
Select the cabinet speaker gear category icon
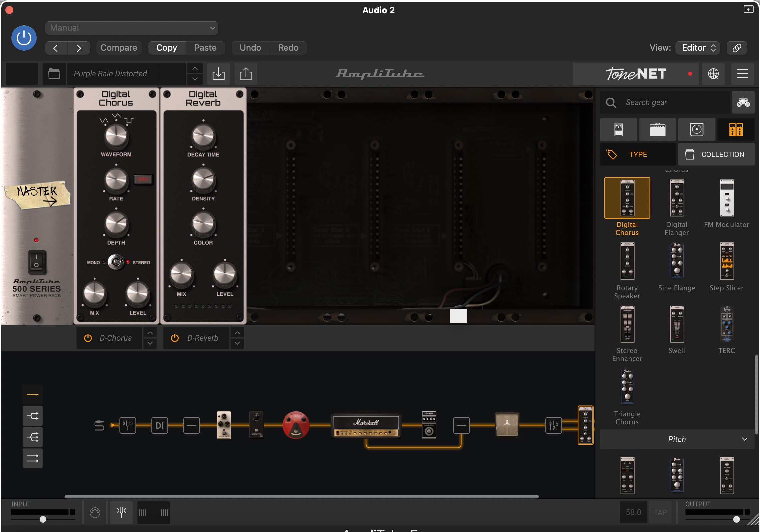[697, 130]
